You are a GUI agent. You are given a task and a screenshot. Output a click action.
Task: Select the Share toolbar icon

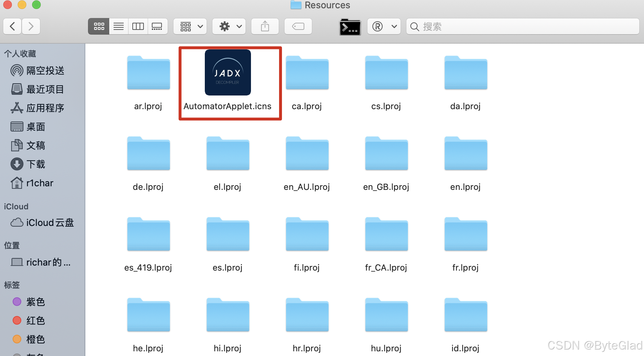pos(265,26)
